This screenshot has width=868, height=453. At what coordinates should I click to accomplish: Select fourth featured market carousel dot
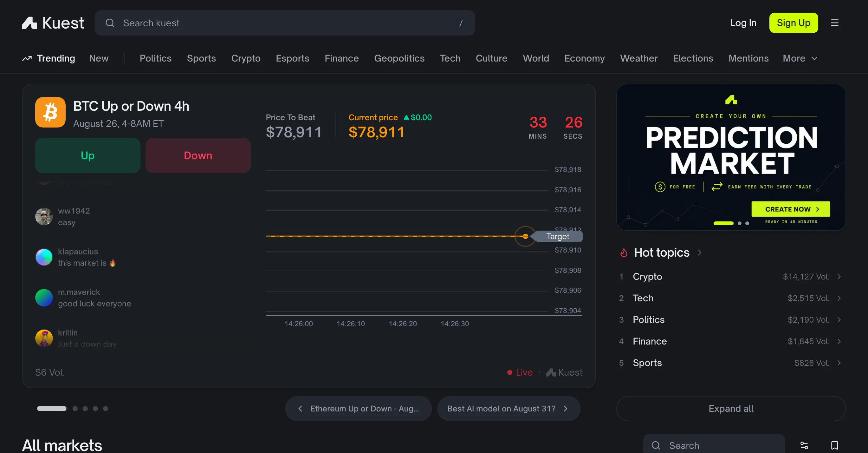click(x=95, y=409)
